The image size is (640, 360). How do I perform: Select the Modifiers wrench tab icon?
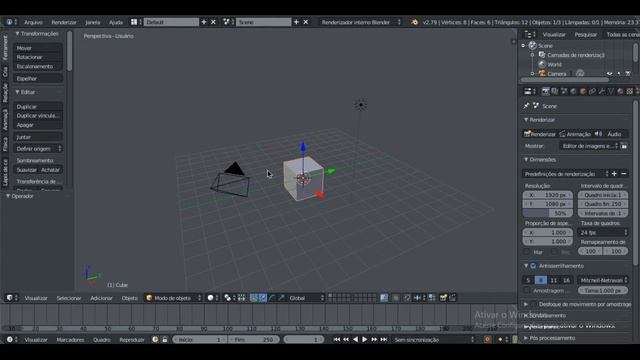click(602, 91)
